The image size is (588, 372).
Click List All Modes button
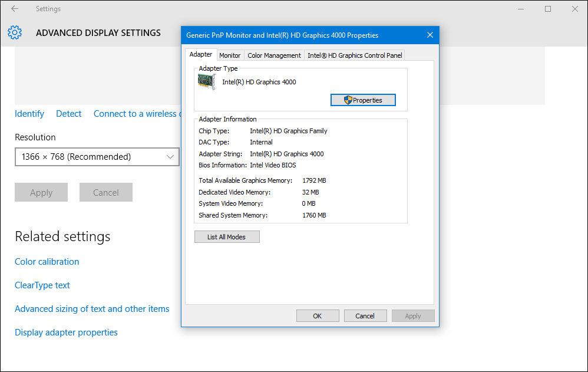click(227, 237)
